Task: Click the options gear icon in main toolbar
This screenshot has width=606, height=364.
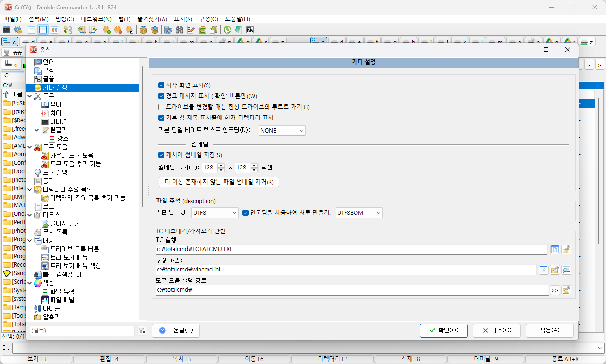Action: 18,30
